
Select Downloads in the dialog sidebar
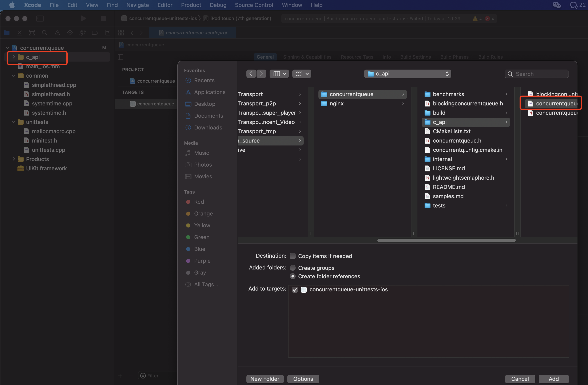tap(208, 128)
